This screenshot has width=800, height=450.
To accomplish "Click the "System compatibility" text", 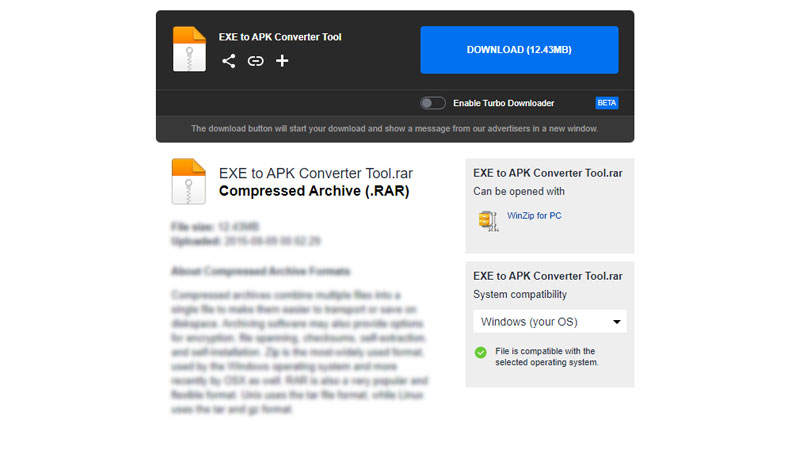I will (520, 294).
